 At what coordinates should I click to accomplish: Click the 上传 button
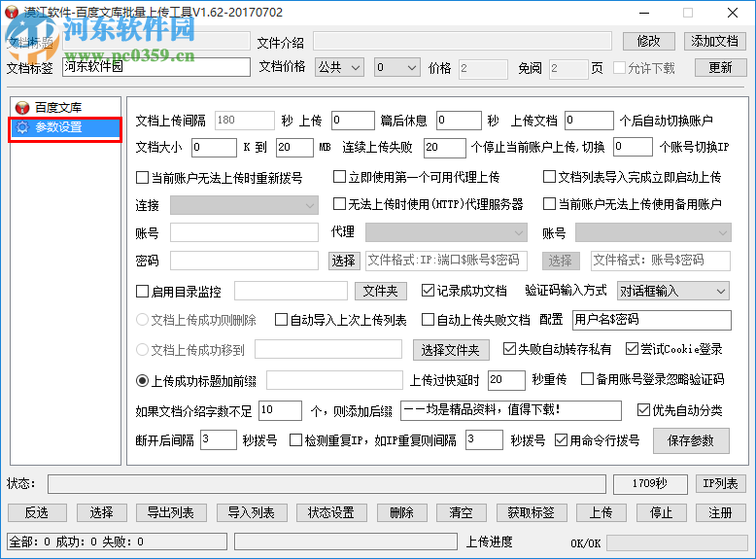click(601, 512)
